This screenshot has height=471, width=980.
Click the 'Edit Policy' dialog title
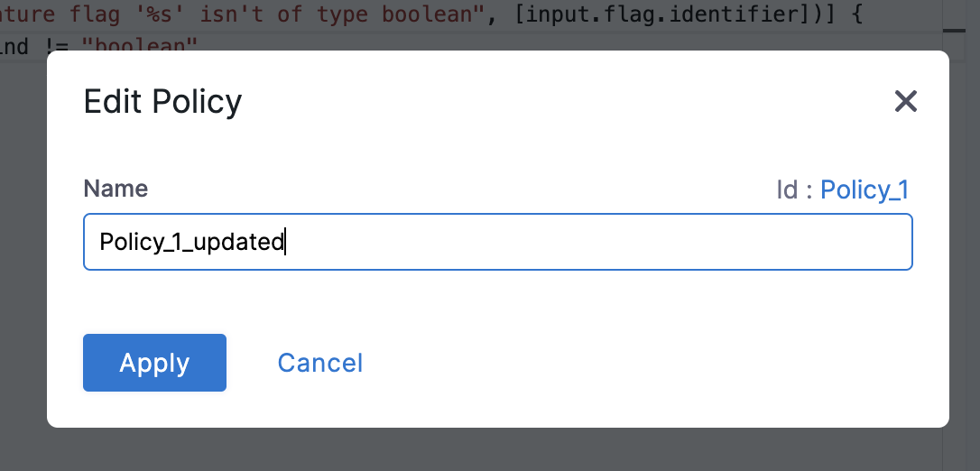pyautogui.click(x=162, y=101)
